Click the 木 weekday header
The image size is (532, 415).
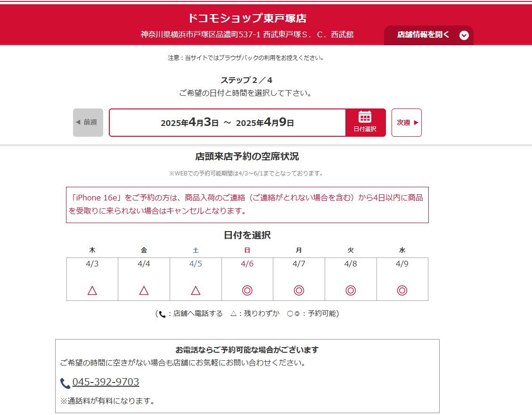pos(92,250)
